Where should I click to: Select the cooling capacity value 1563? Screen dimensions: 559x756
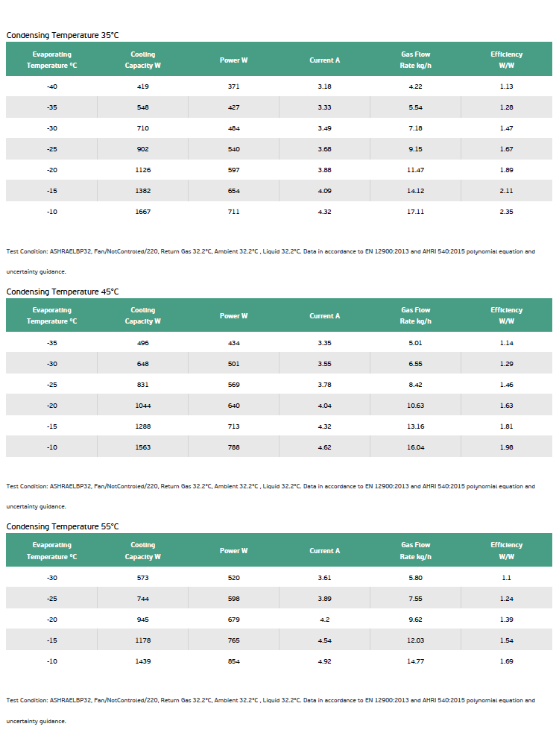pyautogui.click(x=142, y=447)
